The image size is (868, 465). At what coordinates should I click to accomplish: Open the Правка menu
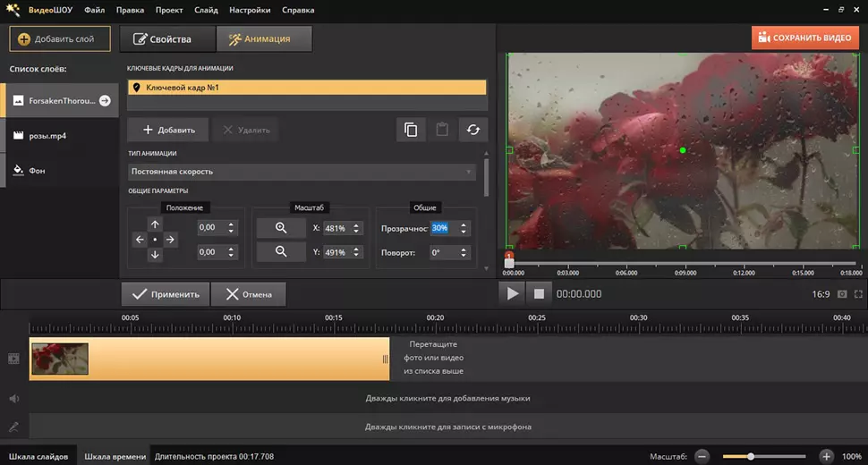(x=130, y=10)
